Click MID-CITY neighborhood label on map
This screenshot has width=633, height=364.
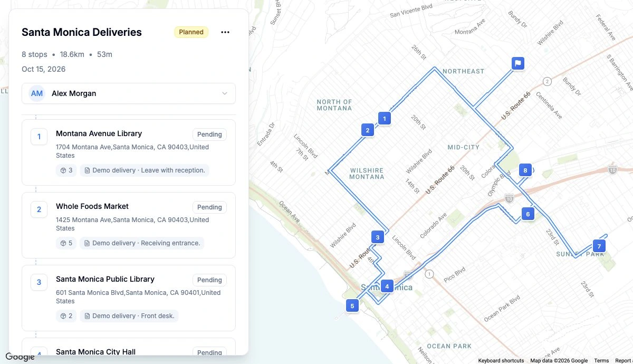tap(464, 147)
